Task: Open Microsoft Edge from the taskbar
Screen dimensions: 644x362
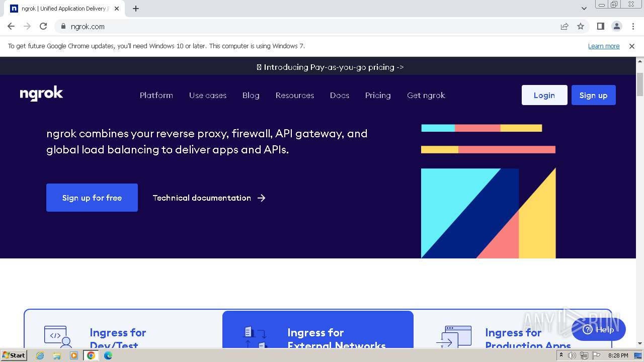Action: [108, 355]
